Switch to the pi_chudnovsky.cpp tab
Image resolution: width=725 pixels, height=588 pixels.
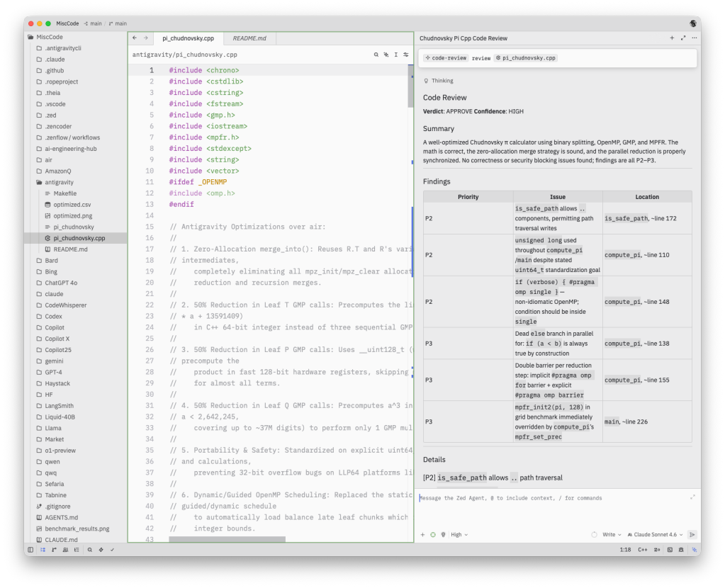click(189, 38)
